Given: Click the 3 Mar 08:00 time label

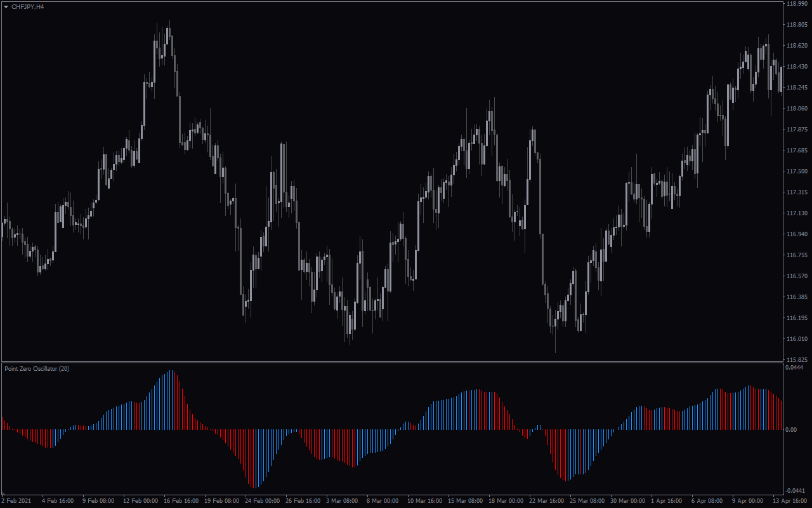Looking at the screenshot, I should click(x=343, y=501).
